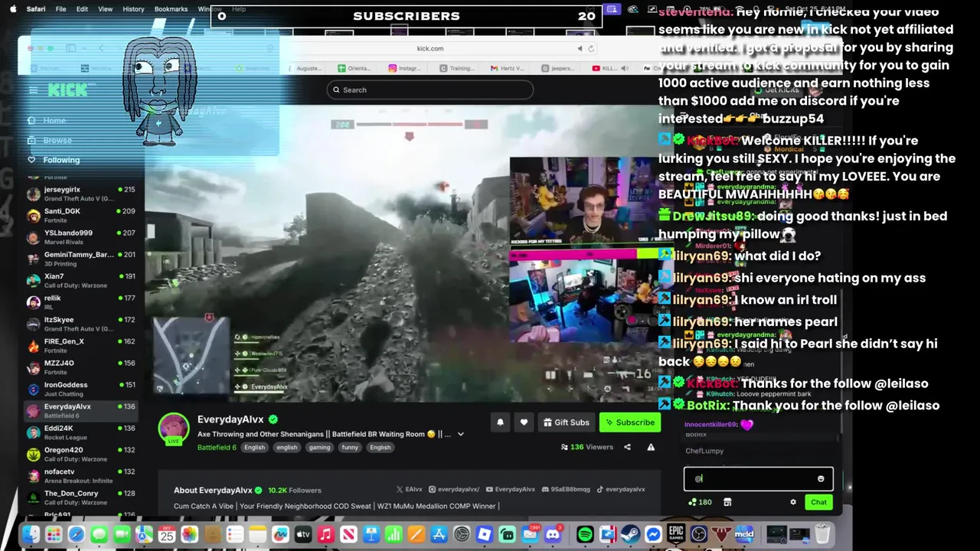Click the funny tag
The width and height of the screenshot is (980, 551).
(350, 447)
